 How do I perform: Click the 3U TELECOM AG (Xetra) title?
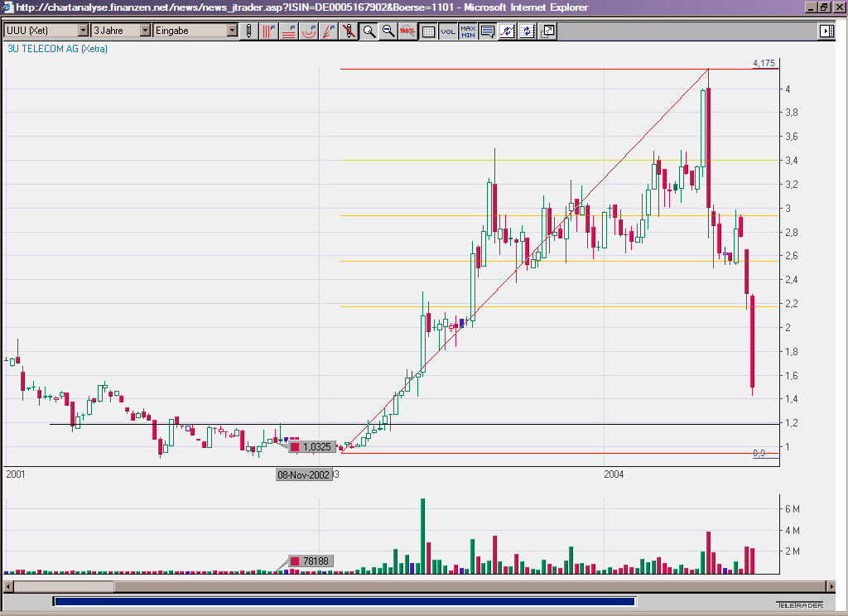[x=57, y=49]
